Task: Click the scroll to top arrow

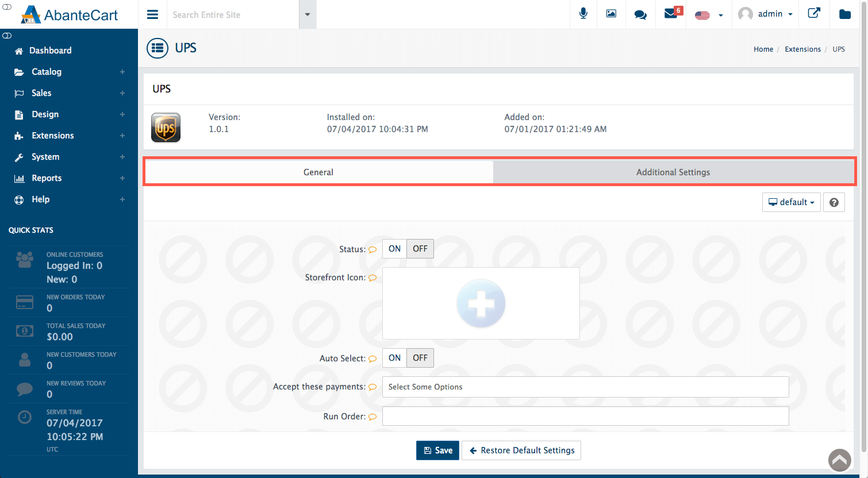Action: [x=840, y=460]
